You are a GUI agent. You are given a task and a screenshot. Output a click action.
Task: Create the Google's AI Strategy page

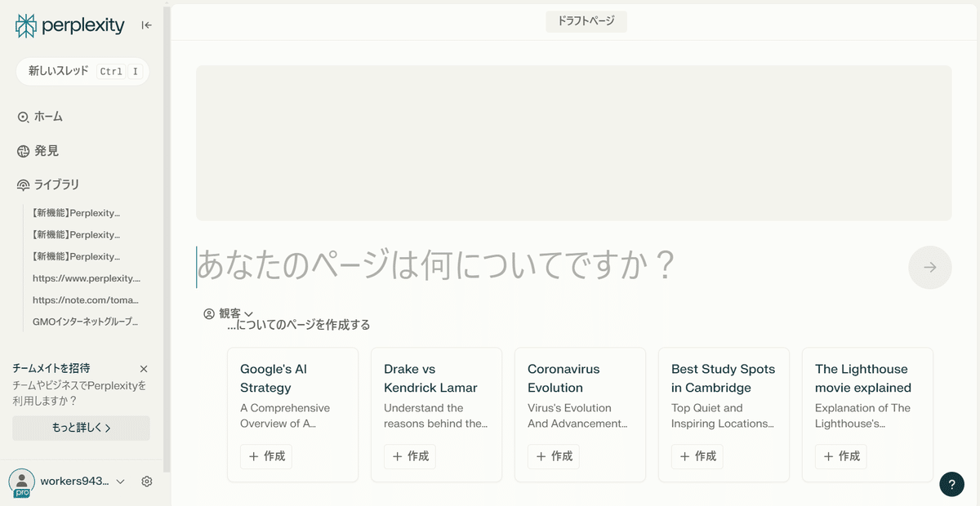pos(265,456)
